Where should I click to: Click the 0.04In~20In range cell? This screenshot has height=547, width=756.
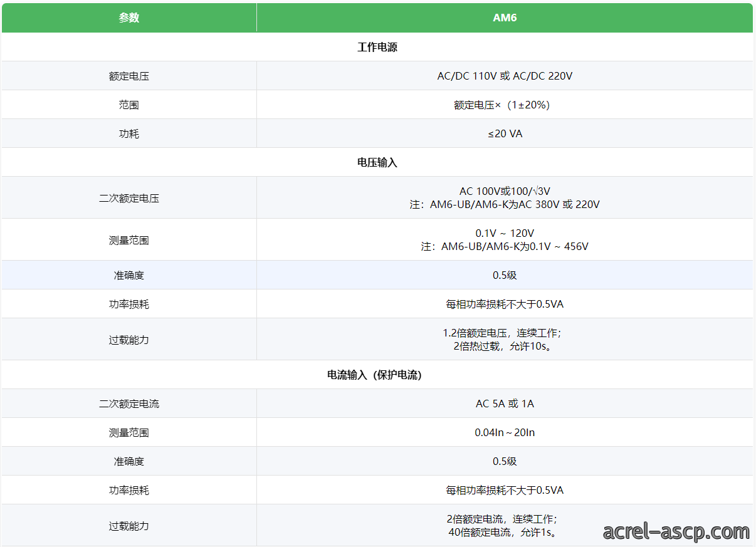(x=505, y=432)
